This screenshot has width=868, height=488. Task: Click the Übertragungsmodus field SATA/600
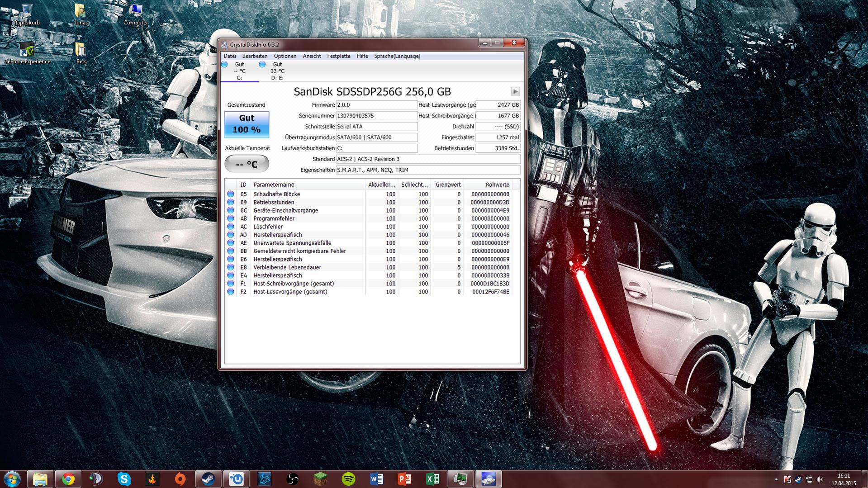point(377,137)
